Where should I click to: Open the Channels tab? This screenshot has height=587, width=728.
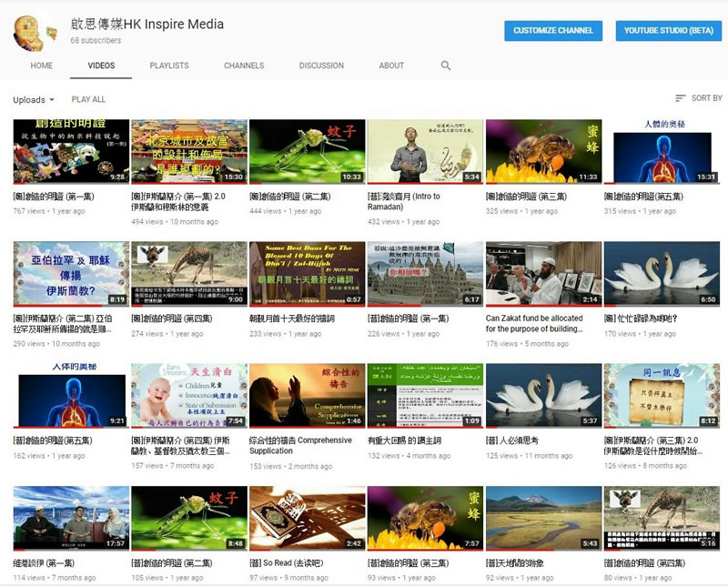click(x=244, y=66)
